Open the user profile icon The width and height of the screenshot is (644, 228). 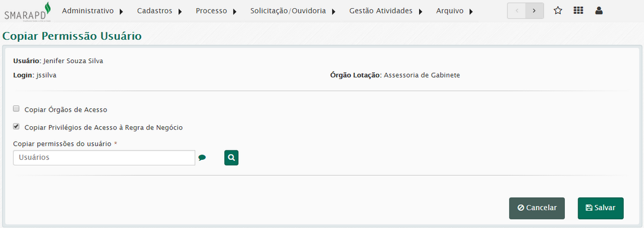[x=599, y=10]
